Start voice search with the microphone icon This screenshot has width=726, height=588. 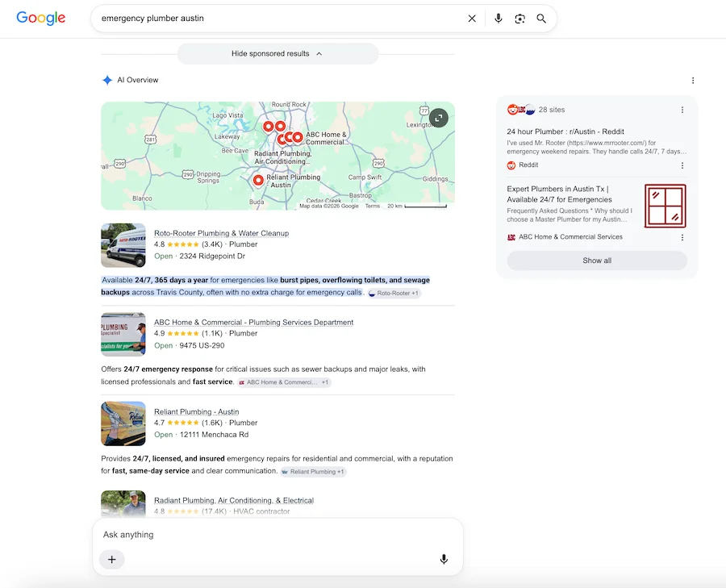point(499,19)
